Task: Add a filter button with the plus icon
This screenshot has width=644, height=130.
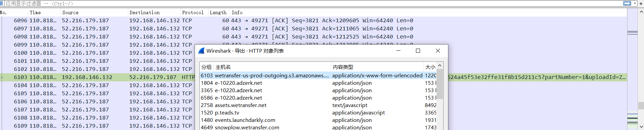Action: click(x=641, y=3)
